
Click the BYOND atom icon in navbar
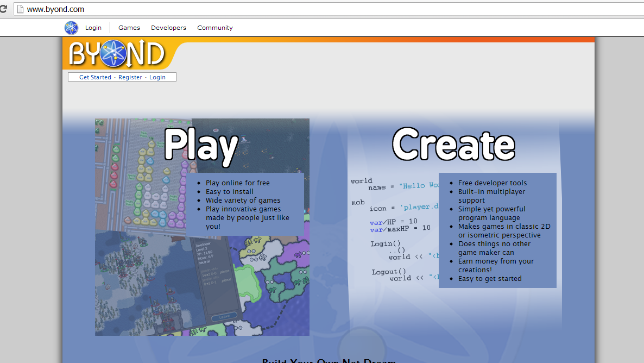(71, 28)
